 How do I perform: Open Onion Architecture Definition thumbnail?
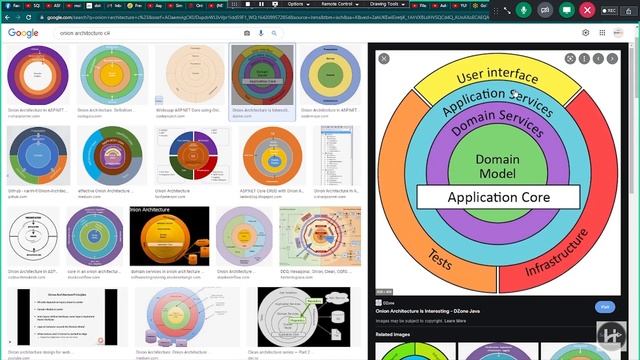tap(112, 76)
